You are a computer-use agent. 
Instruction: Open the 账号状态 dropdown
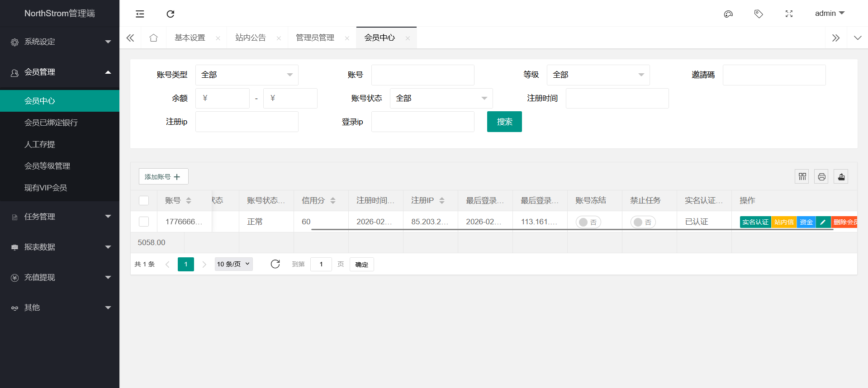point(441,99)
